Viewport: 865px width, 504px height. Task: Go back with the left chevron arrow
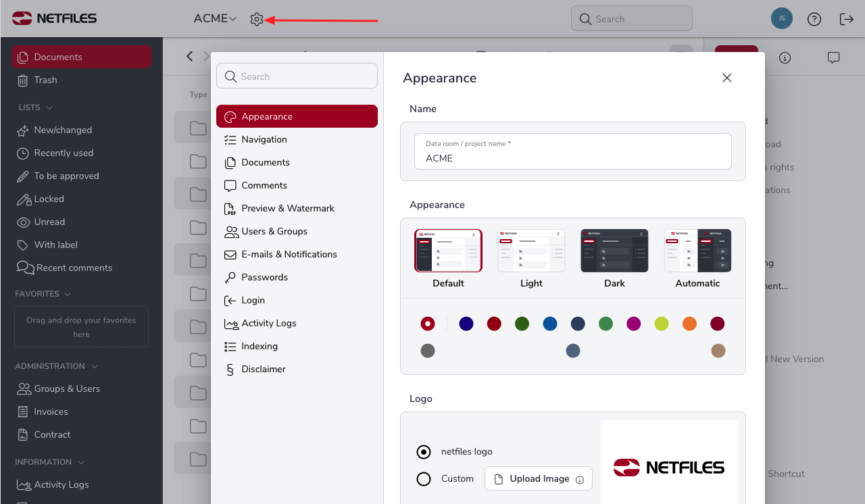click(x=190, y=56)
